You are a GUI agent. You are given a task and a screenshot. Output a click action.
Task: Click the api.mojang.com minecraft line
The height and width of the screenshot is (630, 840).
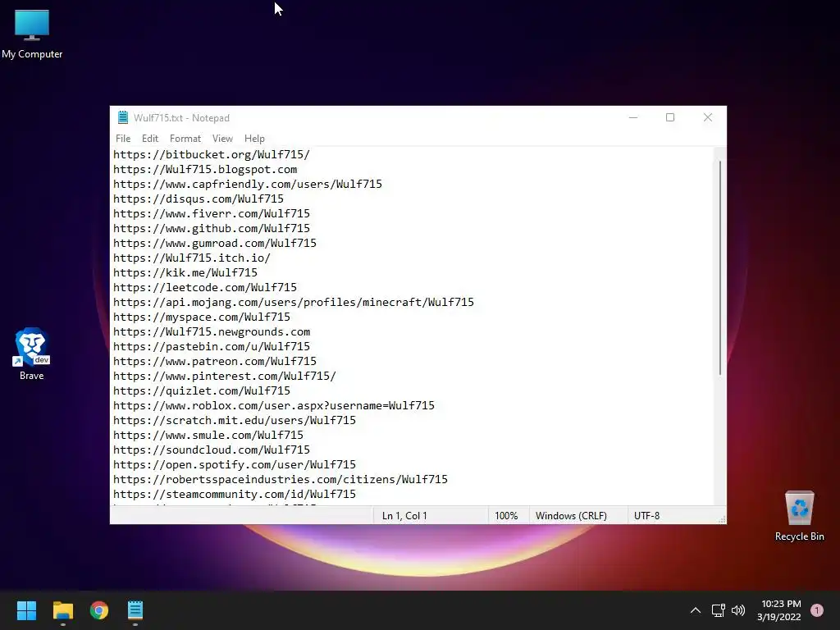[294, 302]
